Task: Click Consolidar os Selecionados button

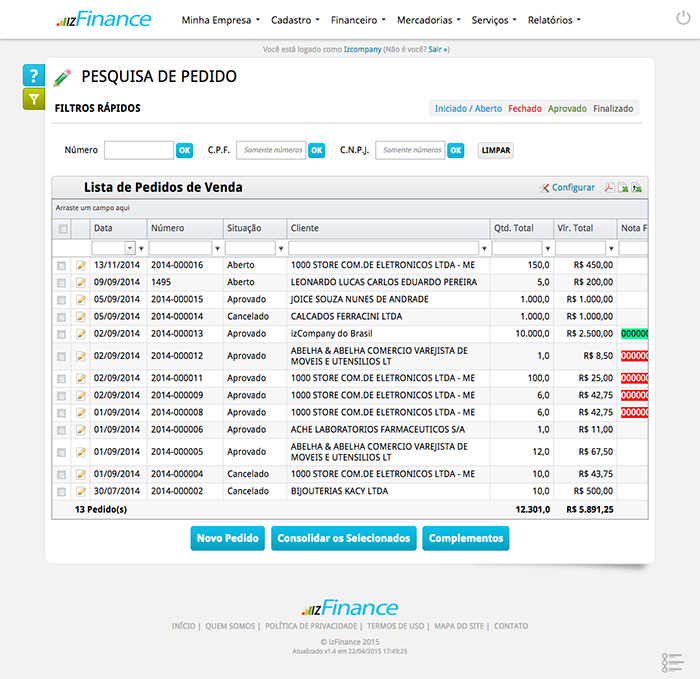Action: pos(343,538)
